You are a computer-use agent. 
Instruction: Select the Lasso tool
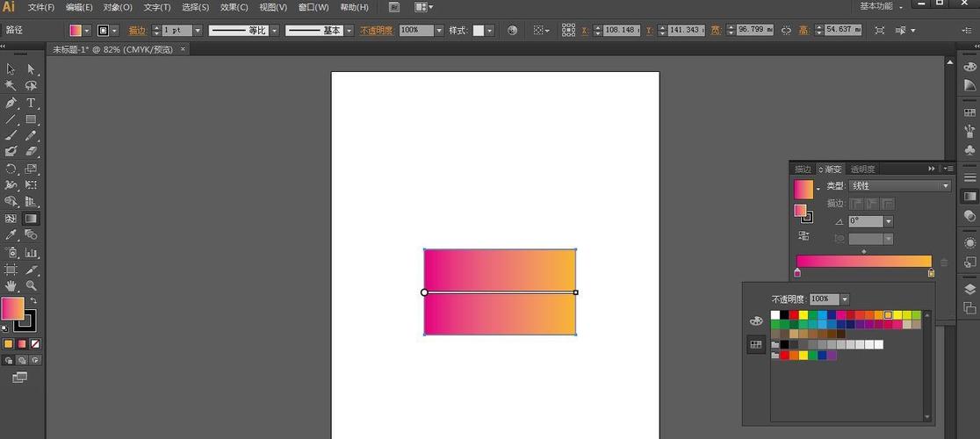pos(31,85)
